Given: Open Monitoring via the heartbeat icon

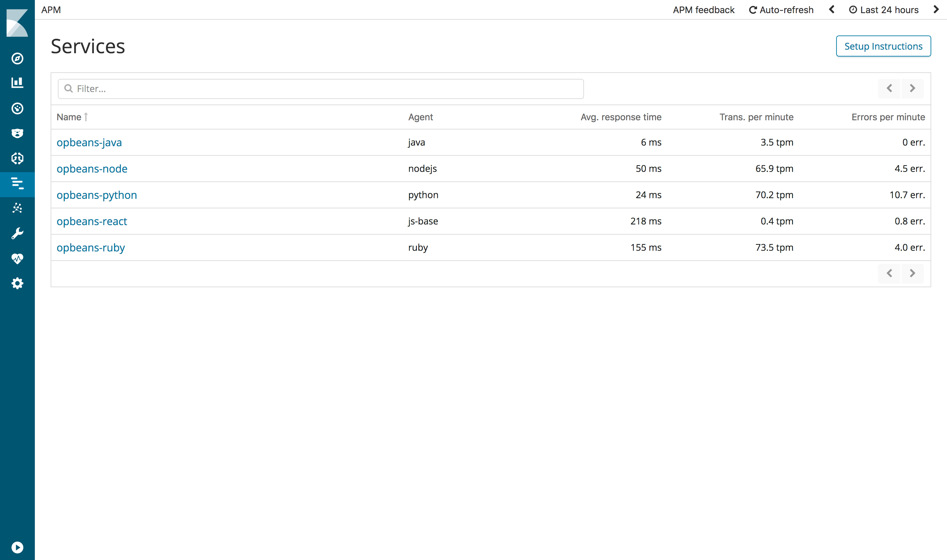Looking at the screenshot, I should point(17,259).
